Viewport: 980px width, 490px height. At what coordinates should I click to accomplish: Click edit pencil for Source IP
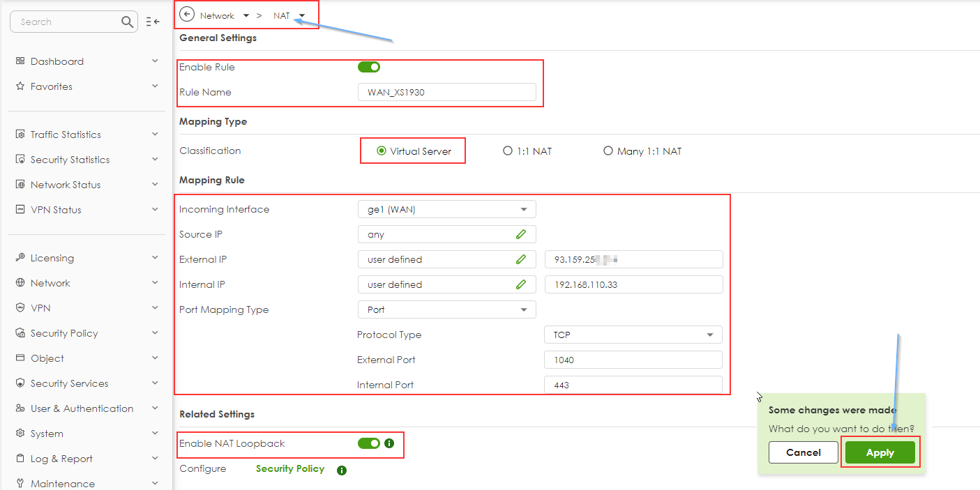(521, 235)
